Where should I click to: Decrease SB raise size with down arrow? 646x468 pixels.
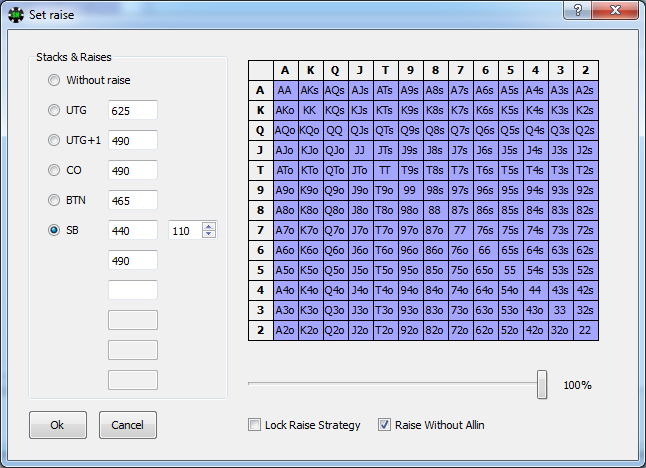coord(208,235)
